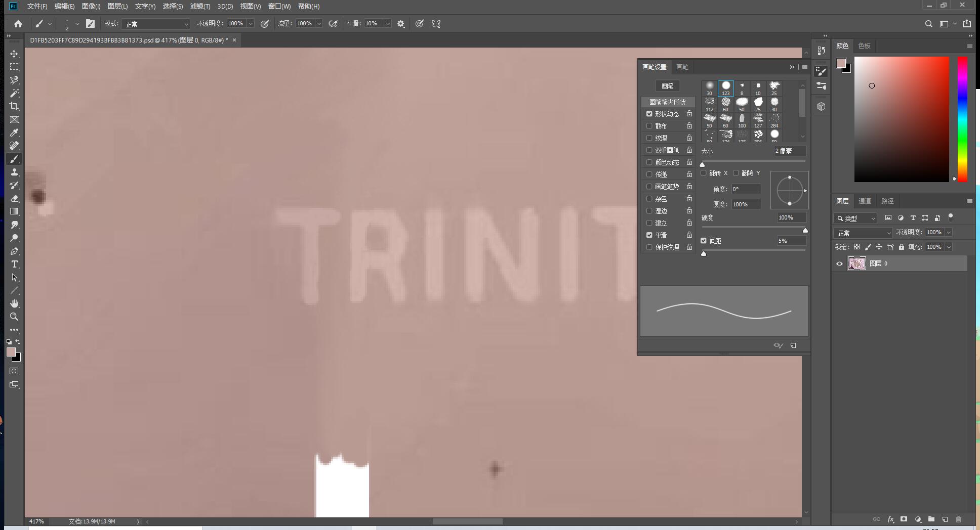Open search magnifier in options bar
980x530 pixels.
click(x=928, y=24)
